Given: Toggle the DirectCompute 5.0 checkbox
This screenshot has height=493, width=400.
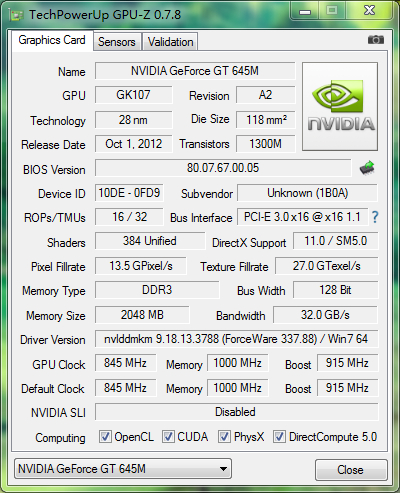Looking at the screenshot, I should tap(279, 436).
